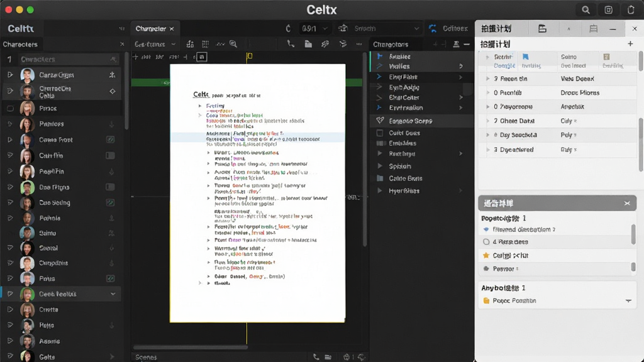The height and width of the screenshot is (362, 644).
Task: Click the heart icon beside Eanaone Soens
Action: (380, 121)
